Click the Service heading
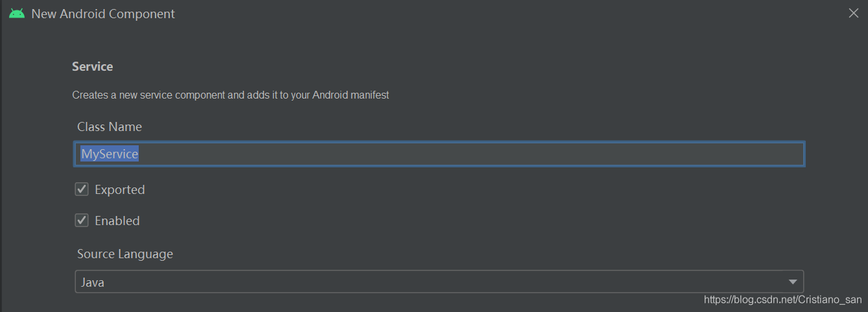868x312 pixels. click(92, 66)
